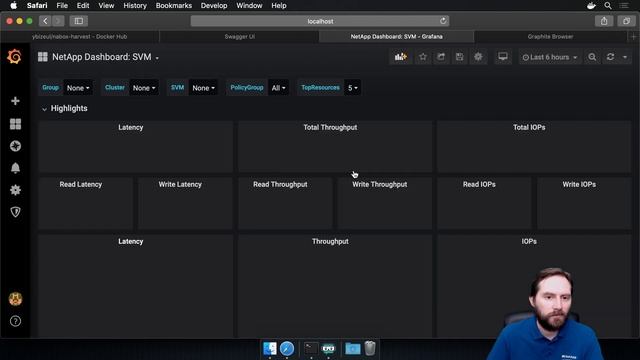The width and height of the screenshot is (640, 360).
Task: Select the NetApp Dashboard: SVM - Grafana tab
Action: pyautogui.click(x=396, y=37)
